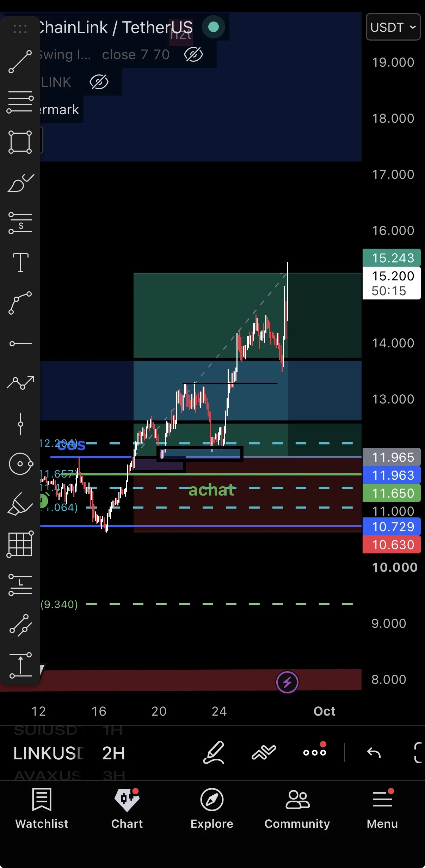Select the polyline arrow tool
This screenshot has width=425, height=868.
coord(20,382)
